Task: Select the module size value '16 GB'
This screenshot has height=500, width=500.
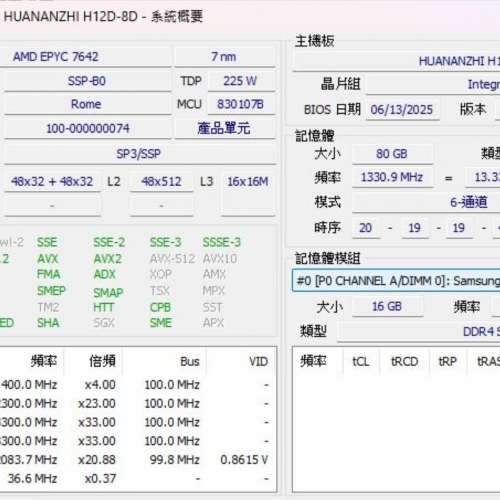Action: [387, 306]
